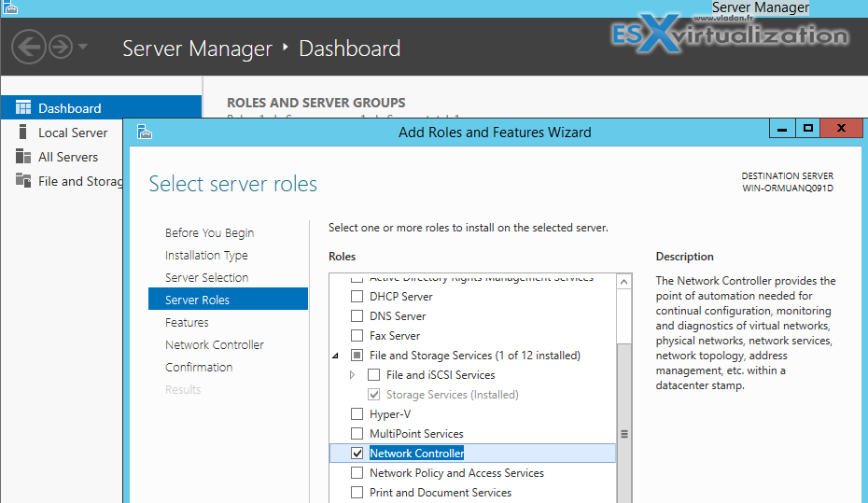Select All Servers in the sidebar
The width and height of the screenshot is (868, 503).
click(68, 157)
